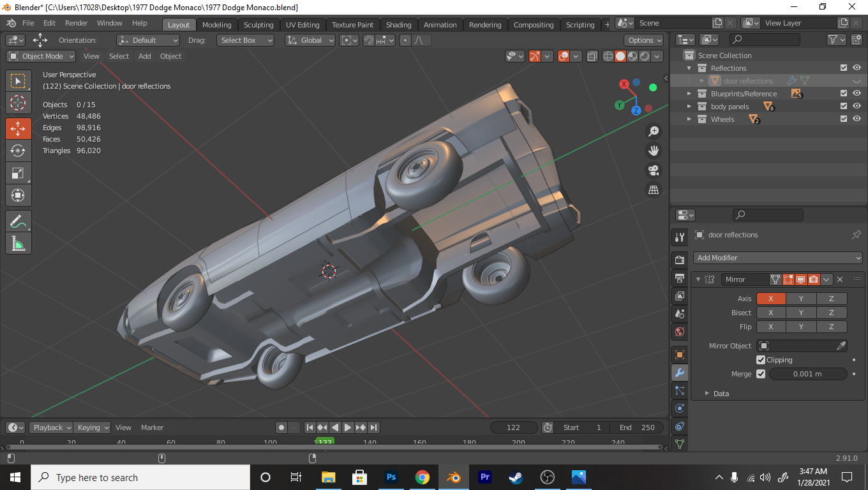Screen dimensions: 868x490
Task: Open the Object properties tab
Action: coord(680,355)
